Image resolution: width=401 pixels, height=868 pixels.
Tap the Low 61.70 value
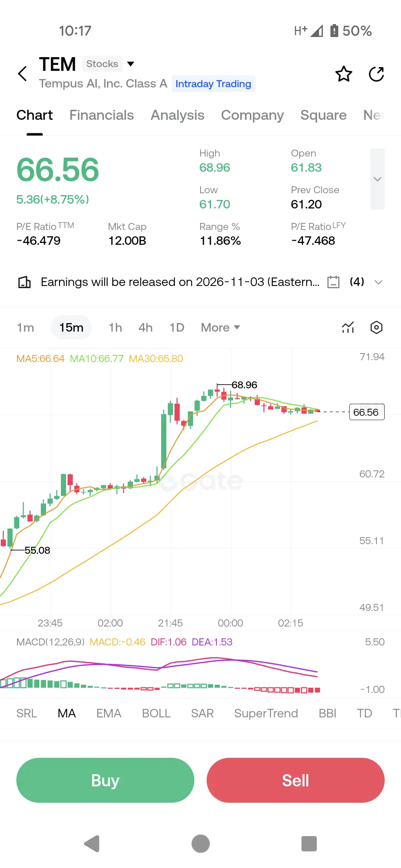[215, 204]
